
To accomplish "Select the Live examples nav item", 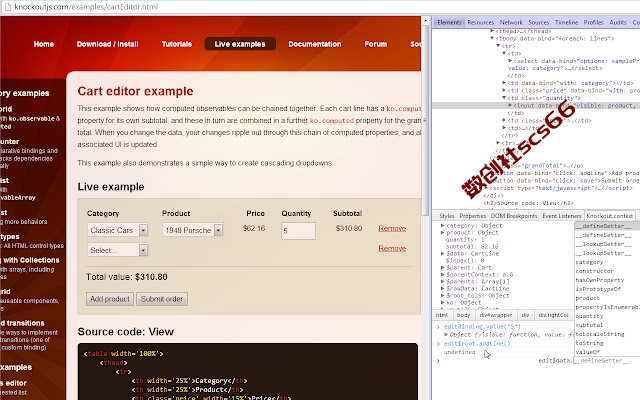I will click(x=240, y=44).
